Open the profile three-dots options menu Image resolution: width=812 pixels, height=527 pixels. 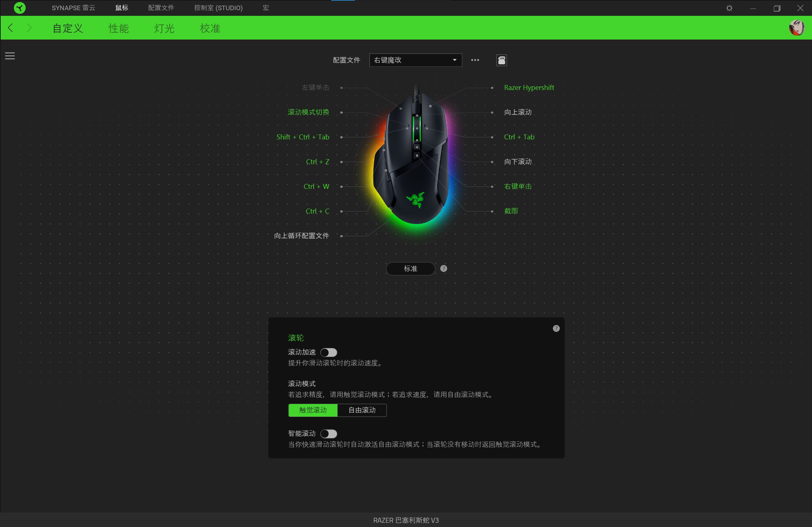coord(475,60)
